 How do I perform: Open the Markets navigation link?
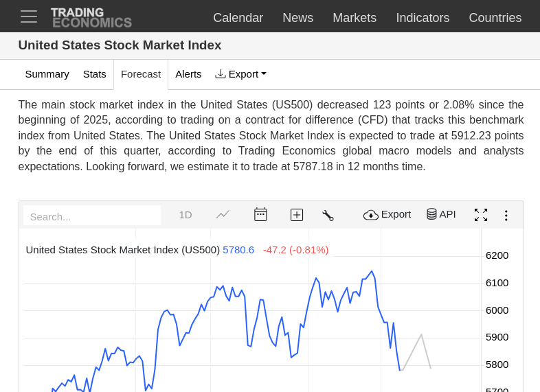coord(355,18)
